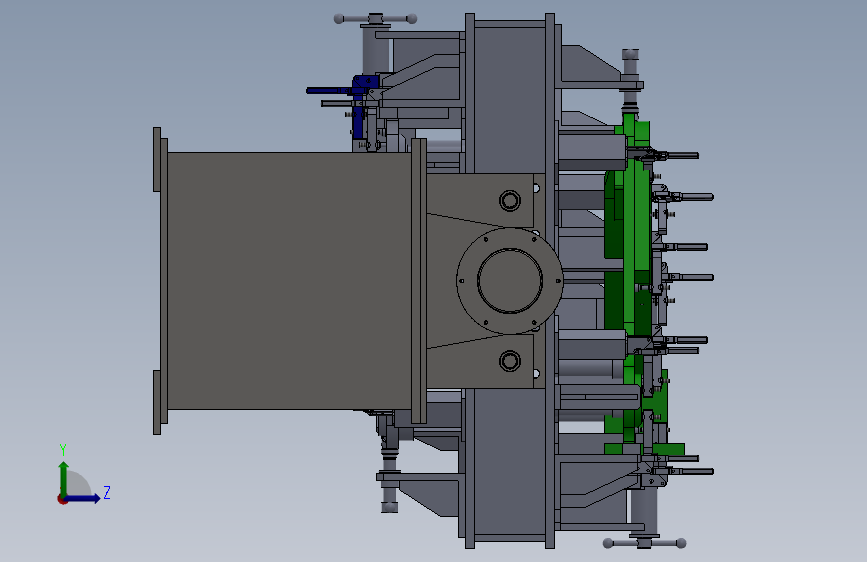The image size is (867, 562).
Task: Select the round flange's central bore
Action: click(509, 280)
